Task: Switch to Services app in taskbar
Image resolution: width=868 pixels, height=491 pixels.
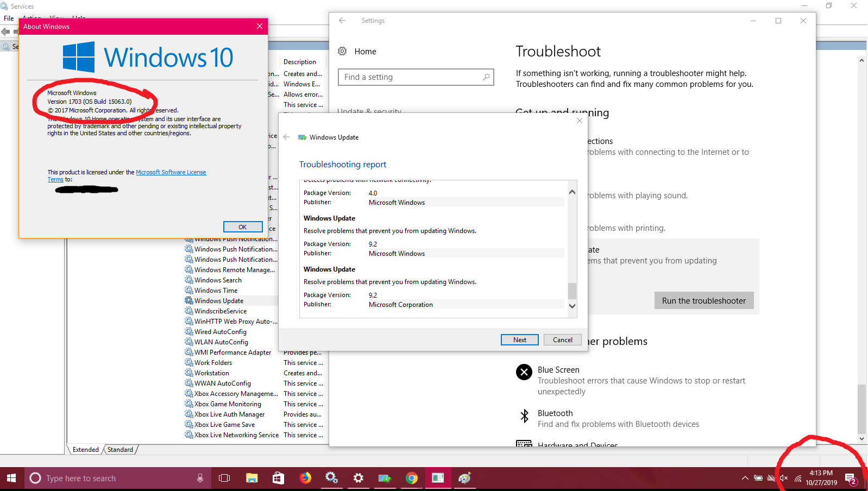Action: pyautogui.click(x=331, y=478)
